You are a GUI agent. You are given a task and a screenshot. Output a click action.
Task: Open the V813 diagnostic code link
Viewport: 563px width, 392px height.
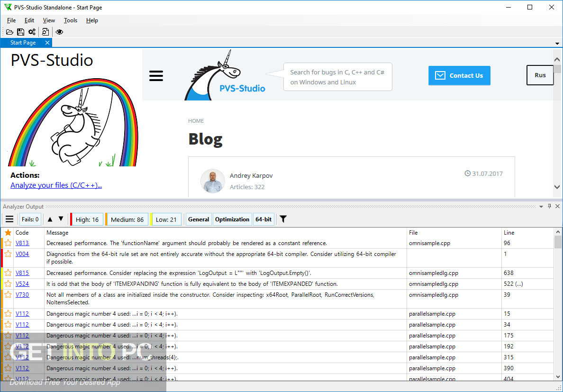(x=22, y=243)
